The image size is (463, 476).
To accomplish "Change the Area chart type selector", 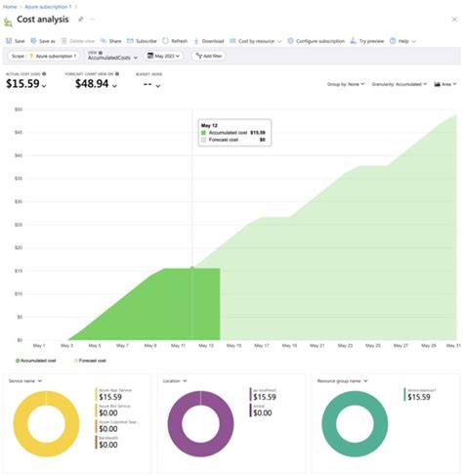I will (445, 84).
